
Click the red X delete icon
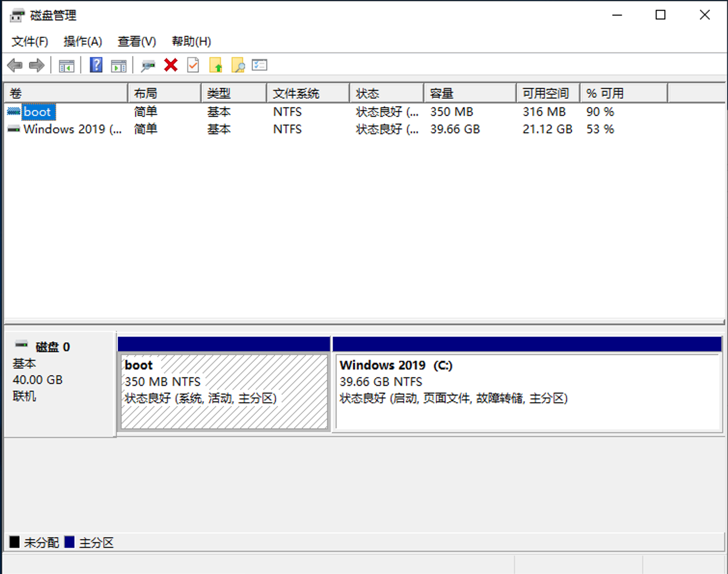click(x=171, y=65)
